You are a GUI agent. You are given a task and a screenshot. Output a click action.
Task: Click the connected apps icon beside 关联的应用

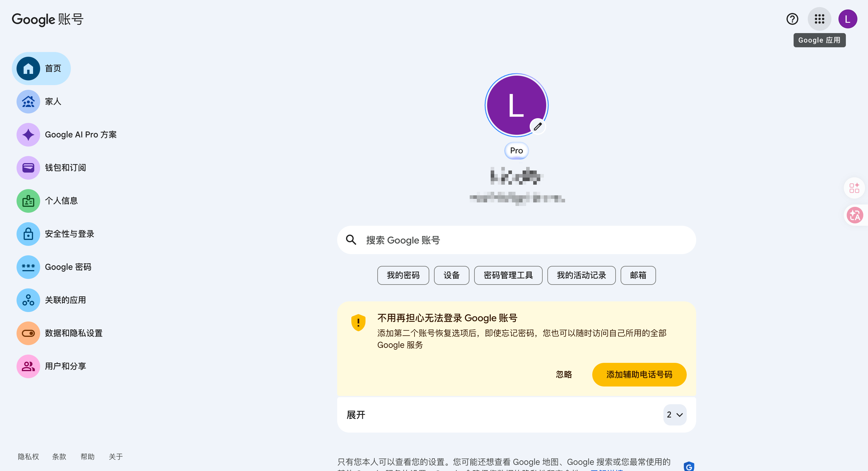pyautogui.click(x=28, y=300)
